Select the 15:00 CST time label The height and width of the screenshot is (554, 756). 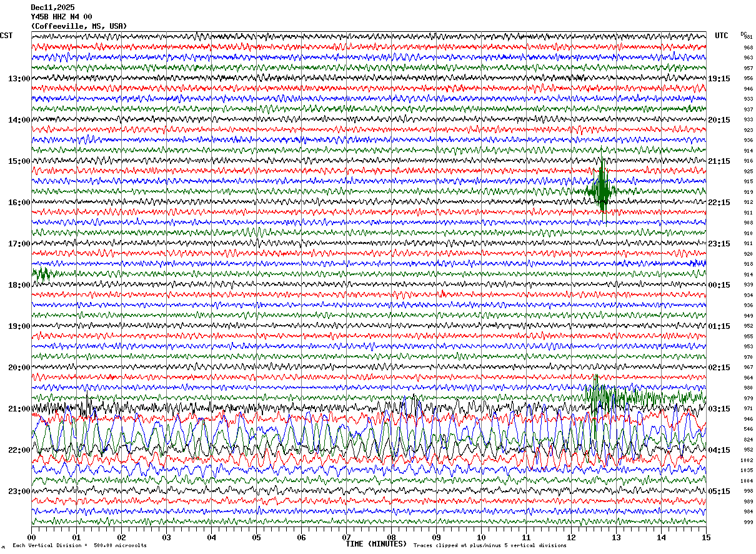[x=19, y=161]
